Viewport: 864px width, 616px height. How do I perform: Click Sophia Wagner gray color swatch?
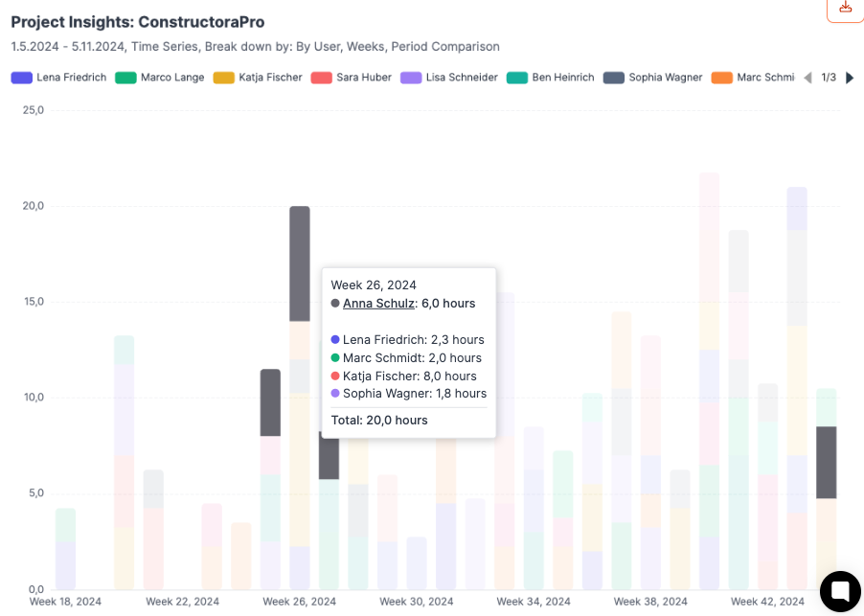pyautogui.click(x=614, y=78)
